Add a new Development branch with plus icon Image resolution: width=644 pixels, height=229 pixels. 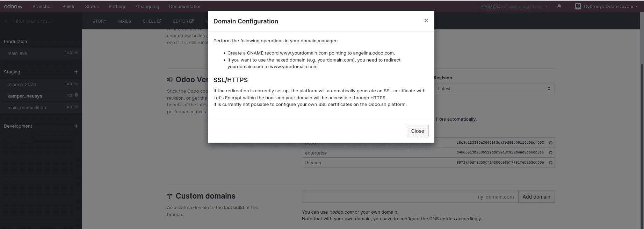[x=76, y=126]
